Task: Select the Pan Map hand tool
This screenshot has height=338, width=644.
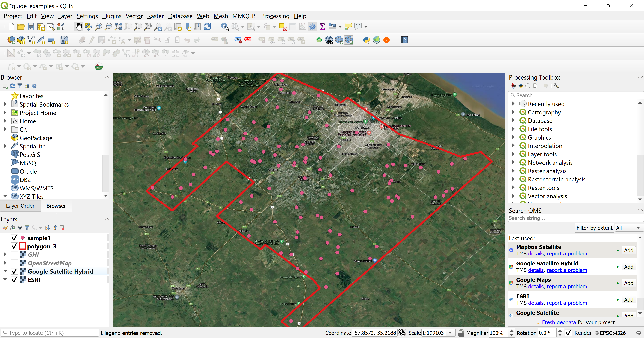Action: pyautogui.click(x=78, y=27)
